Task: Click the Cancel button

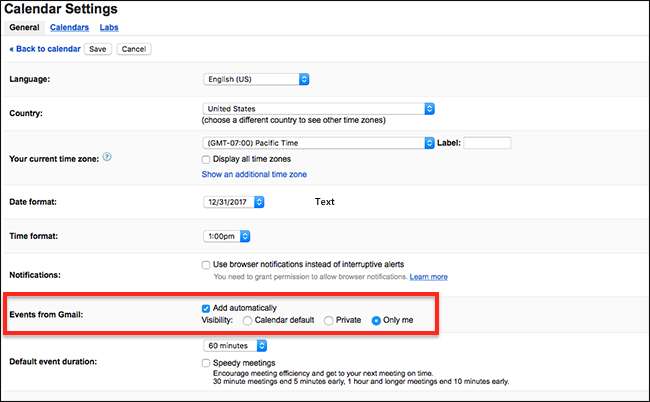Action: point(134,48)
